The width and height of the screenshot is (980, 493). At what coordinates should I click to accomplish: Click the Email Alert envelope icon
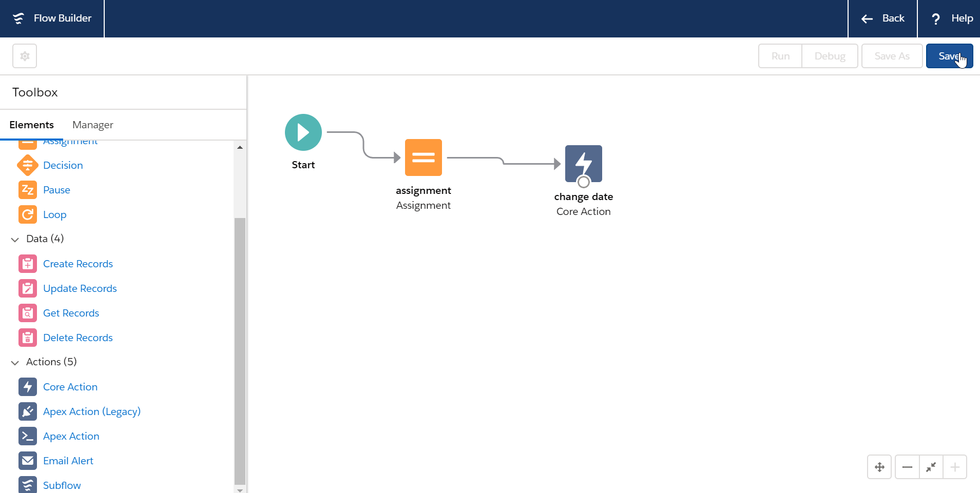28,461
